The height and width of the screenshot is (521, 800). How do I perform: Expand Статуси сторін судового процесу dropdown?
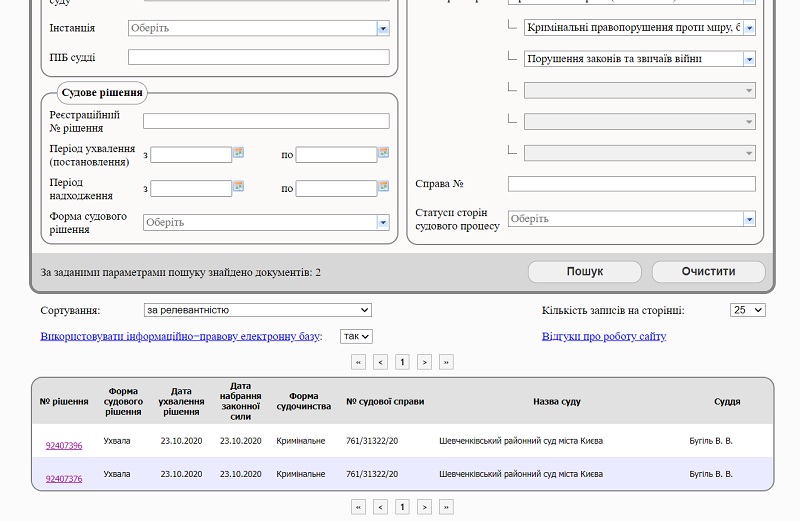749,219
